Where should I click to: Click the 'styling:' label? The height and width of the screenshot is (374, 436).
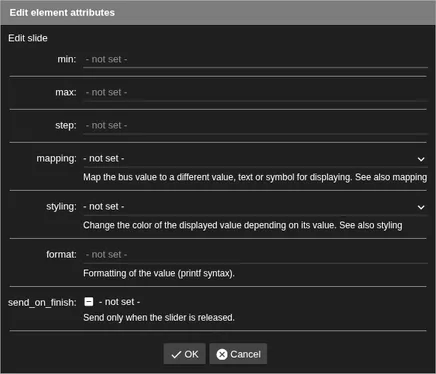(x=61, y=207)
